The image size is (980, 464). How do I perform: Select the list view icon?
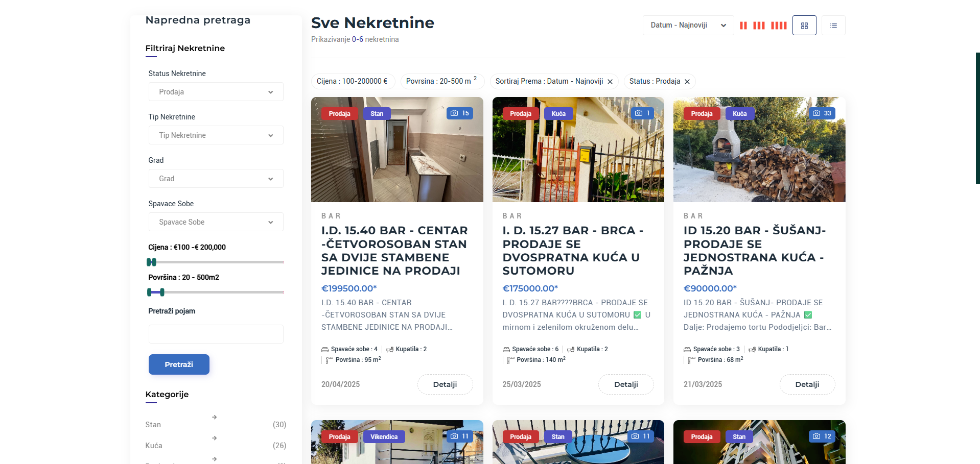[x=833, y=26]
